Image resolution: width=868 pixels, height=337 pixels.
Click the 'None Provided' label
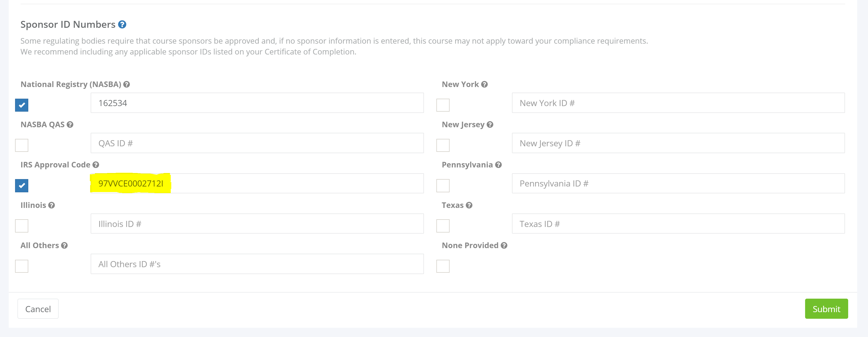pos(470,245)
